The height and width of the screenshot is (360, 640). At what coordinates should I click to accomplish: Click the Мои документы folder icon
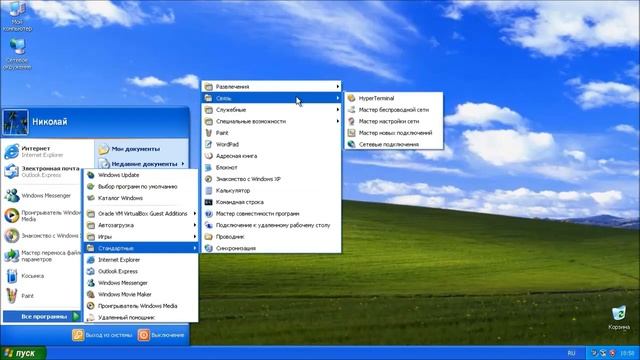pyautogui.click(x=104, y=149)
